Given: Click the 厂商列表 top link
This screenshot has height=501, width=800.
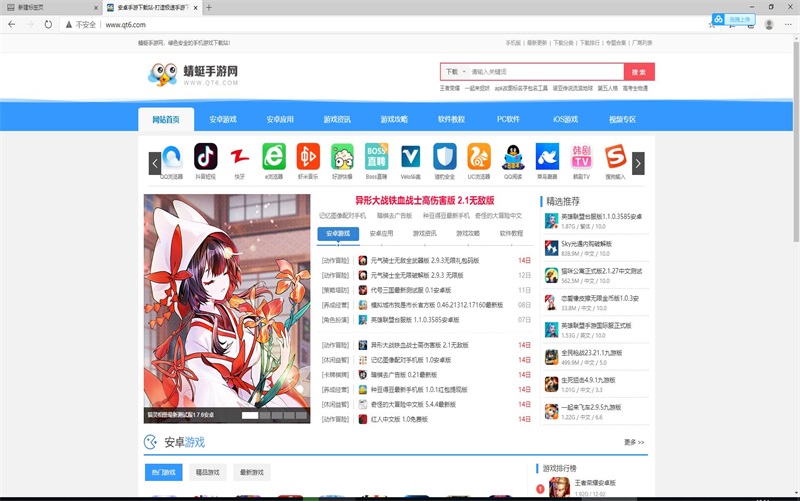Looking at the screenshot, I should click(642, 43).
